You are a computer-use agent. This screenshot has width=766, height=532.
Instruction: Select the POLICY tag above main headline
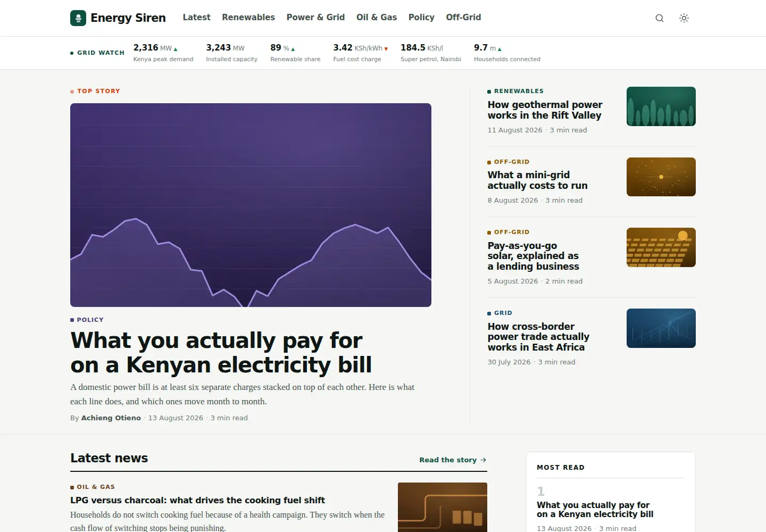click(x=87, y=320)
